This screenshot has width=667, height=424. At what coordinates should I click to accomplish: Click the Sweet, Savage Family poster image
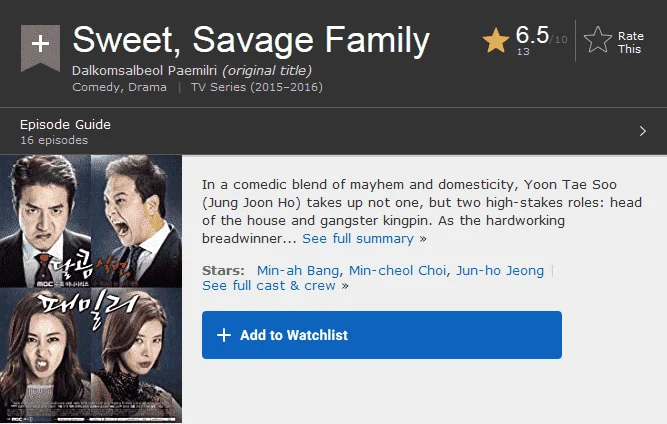(x=91, y=289)
